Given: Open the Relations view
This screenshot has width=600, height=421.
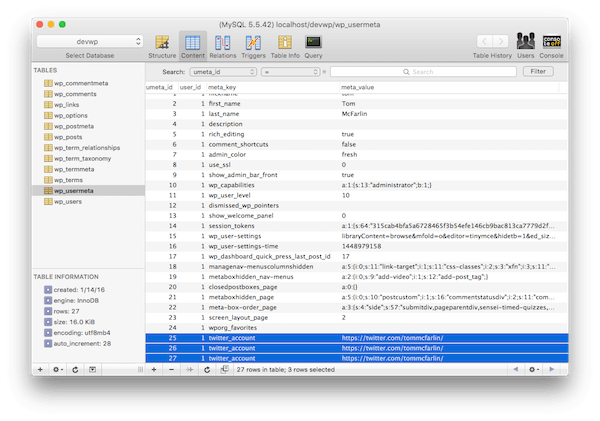Looking at the screenshot, I should pos(223,46).
